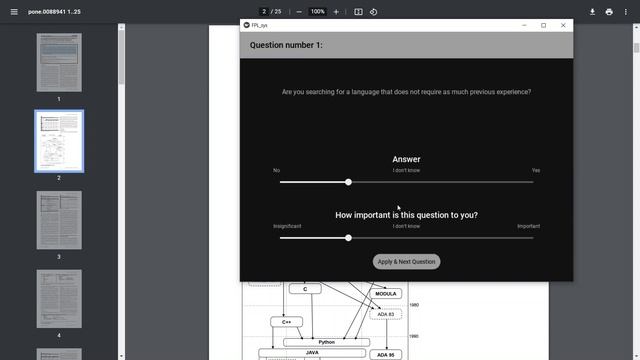This screenshot has width=640, height=360.
Task: Minimize the FPL_sys window
Action: pos(524,25)
